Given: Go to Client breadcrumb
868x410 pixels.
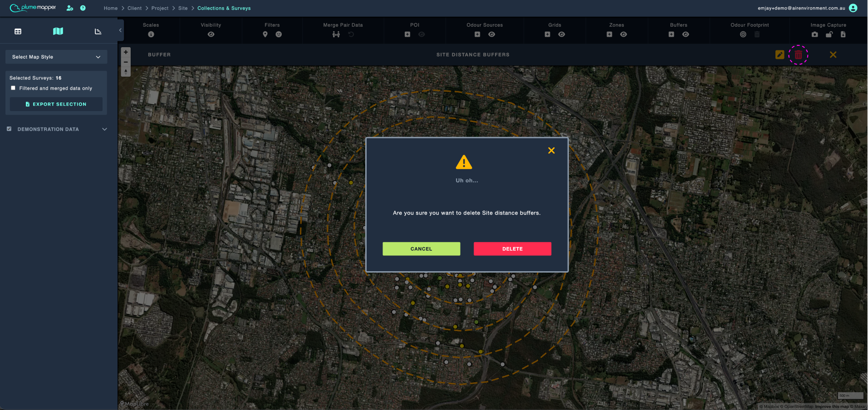Looking at the screenshot, I should (135, 8).
